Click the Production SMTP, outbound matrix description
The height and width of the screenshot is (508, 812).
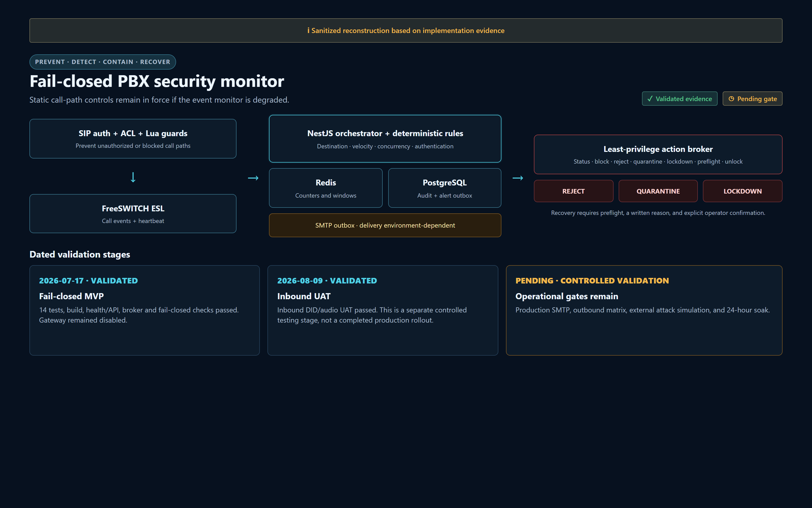coord(642,310)
